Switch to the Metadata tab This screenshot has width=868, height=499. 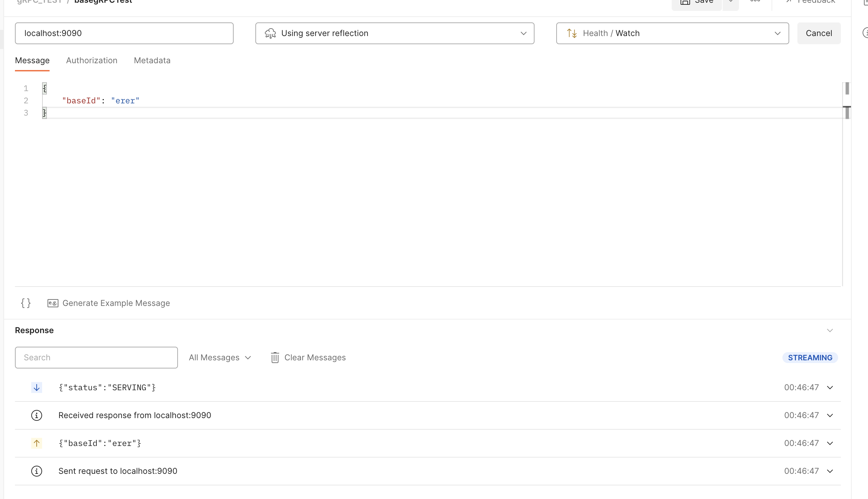pos(152,60)
